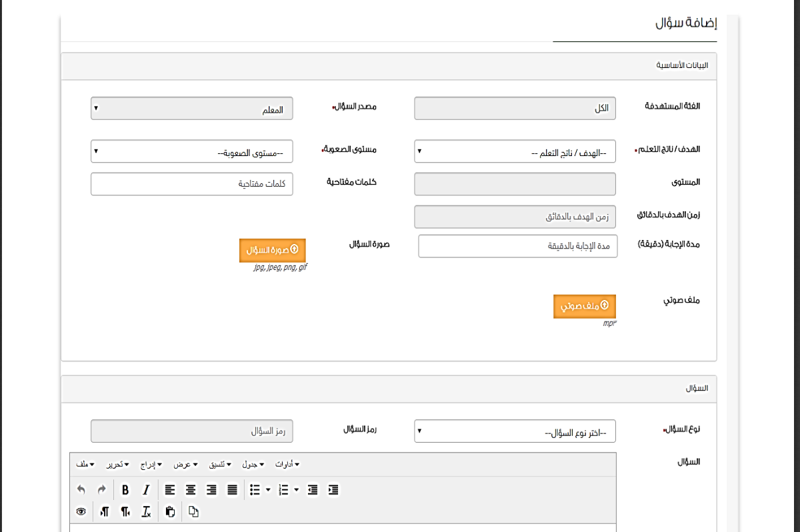Open the bullet list style arrow
Image resolution: width=800 pixels, height=532 pixels.
coord(268,490)
